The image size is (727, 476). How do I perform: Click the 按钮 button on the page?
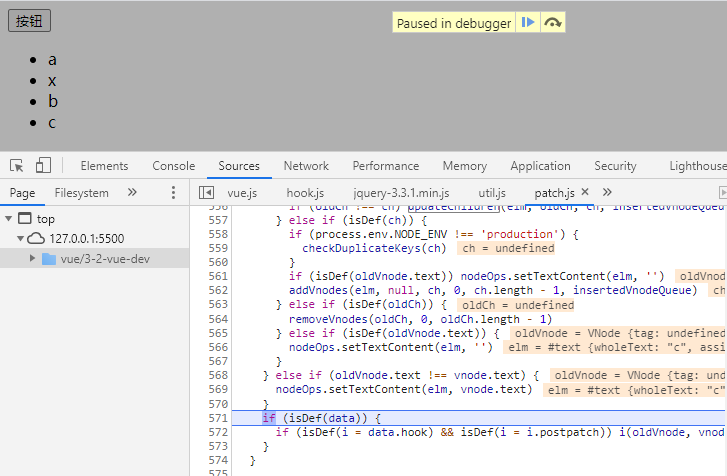(29, 21)
